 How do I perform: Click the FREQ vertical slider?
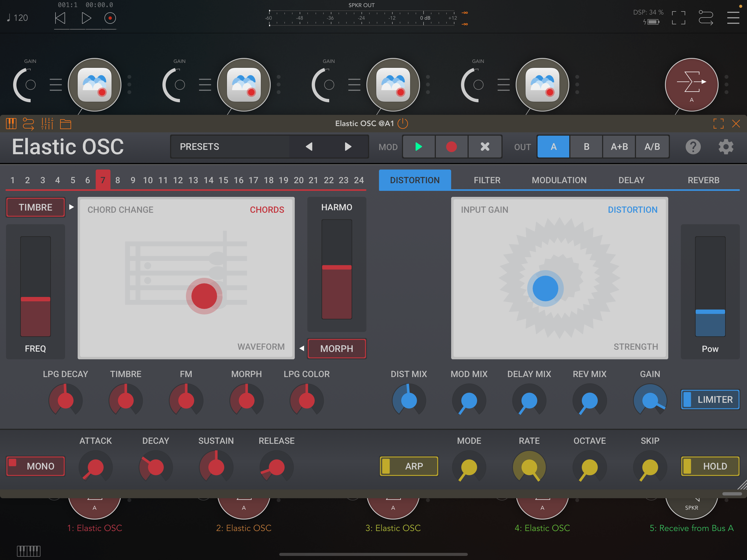pos(36,286)
